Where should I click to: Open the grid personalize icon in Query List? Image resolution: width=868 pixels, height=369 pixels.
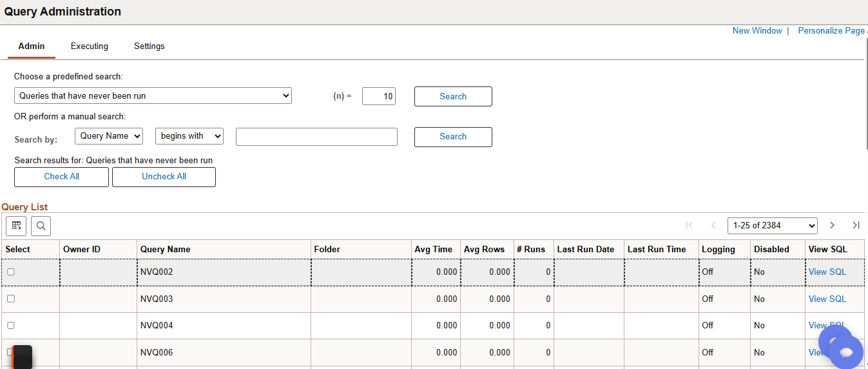pyautogui.click(x=16, y=226)
